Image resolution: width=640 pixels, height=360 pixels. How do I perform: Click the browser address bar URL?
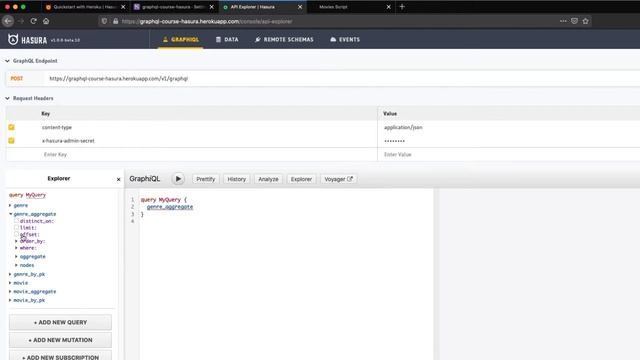(x=207, y=21)
